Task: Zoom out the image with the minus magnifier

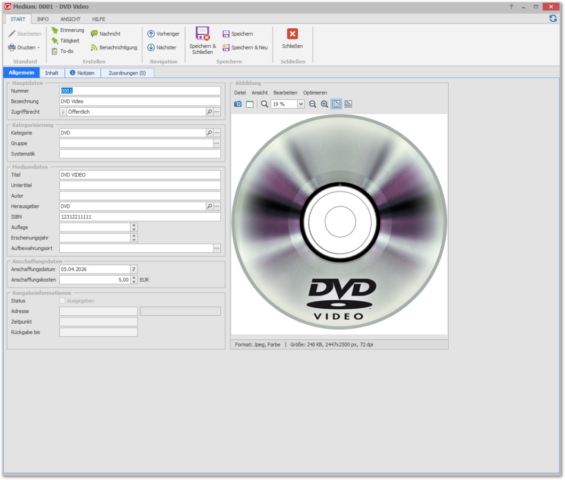Action: pos(312,104)
